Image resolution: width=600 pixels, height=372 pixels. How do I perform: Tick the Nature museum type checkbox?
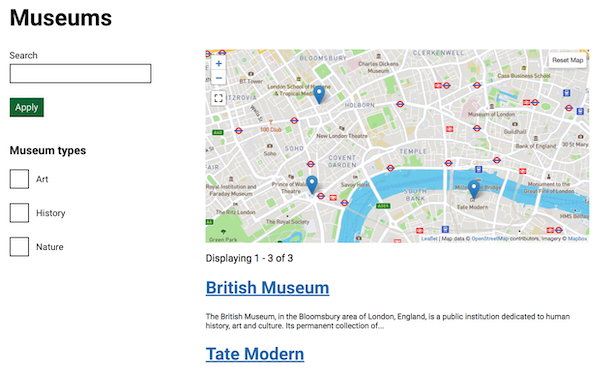[x=19, y=246]
